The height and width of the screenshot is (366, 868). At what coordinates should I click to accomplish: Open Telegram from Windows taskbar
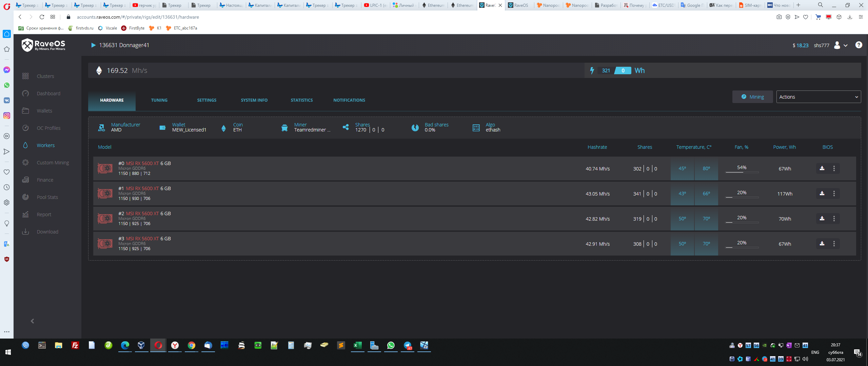click(x=407, y=345)
